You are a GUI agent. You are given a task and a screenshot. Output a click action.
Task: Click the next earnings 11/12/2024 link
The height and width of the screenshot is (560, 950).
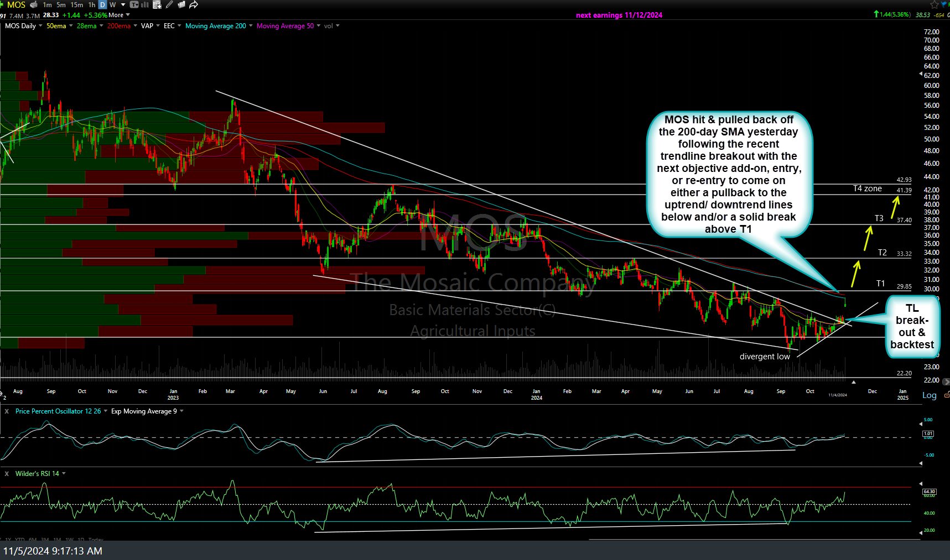click(x=619, y=15)
